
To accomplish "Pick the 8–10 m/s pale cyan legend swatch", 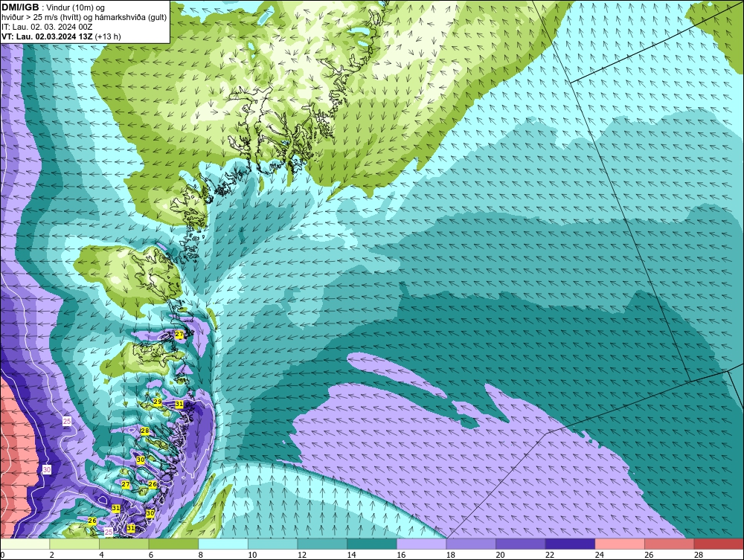I will (x=223, y=544).
